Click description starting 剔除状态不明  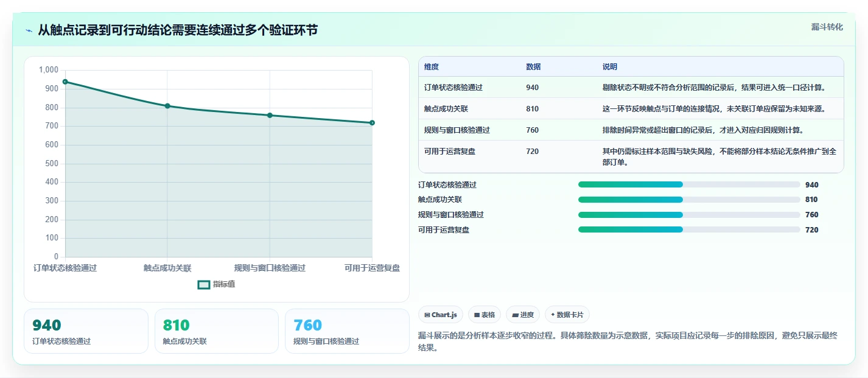pyautogui.click(x=715, y=88)
